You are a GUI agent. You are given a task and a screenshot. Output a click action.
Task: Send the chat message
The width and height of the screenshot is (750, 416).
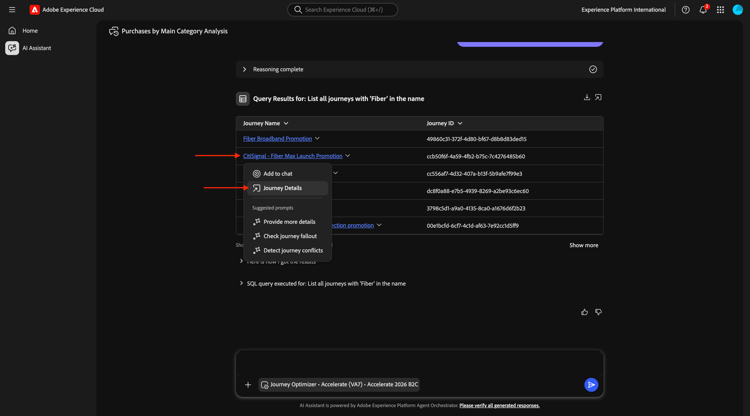click(591, 384)
